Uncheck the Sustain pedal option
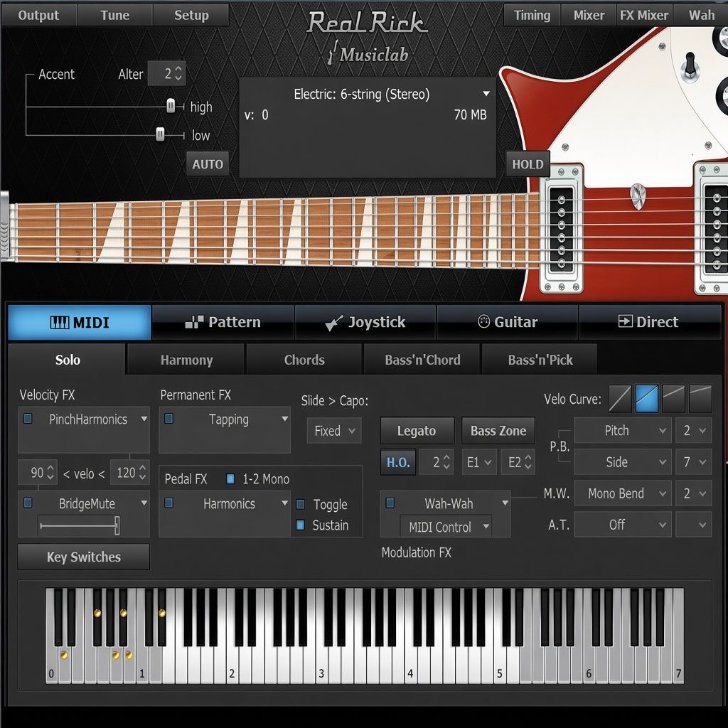The width and height of the screenshot is (728, 728). point(301,525)
